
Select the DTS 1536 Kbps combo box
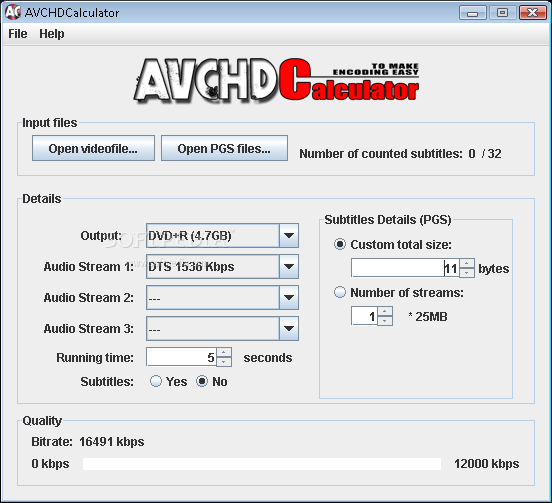pyautogui.click(x=222, y=266)
